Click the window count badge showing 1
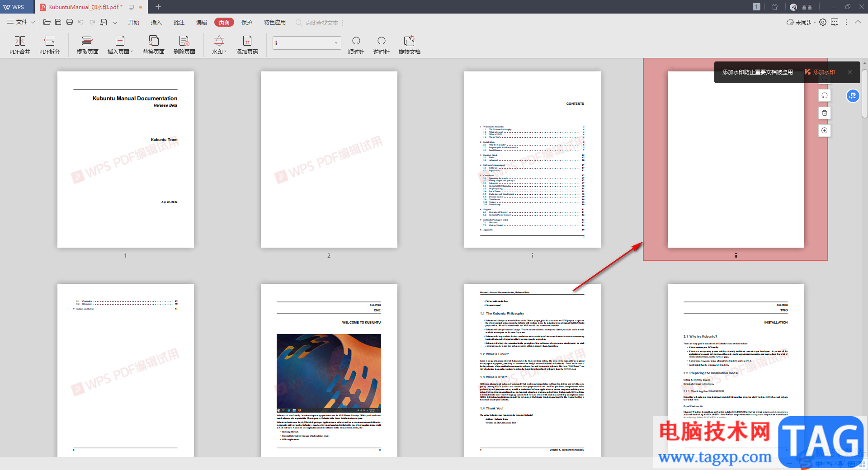Image resolution: width=868 pixels, height=470 pixels. [x=757, y=7]
